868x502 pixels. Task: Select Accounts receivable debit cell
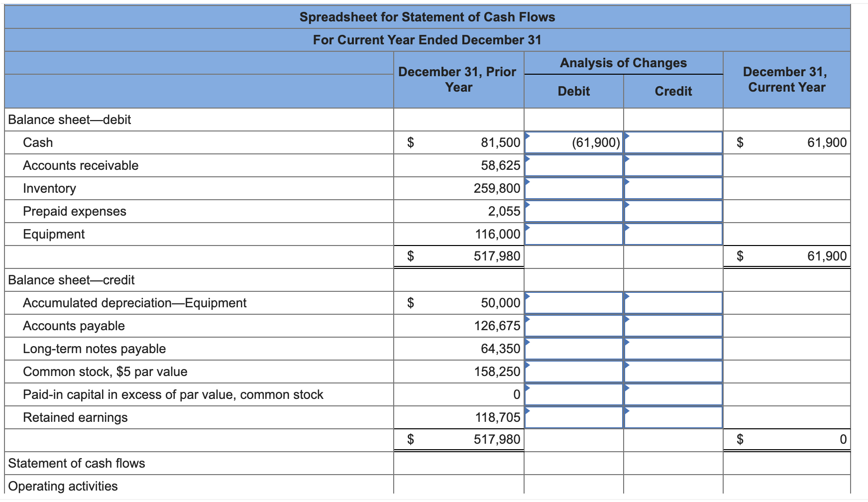coord(574,165)
